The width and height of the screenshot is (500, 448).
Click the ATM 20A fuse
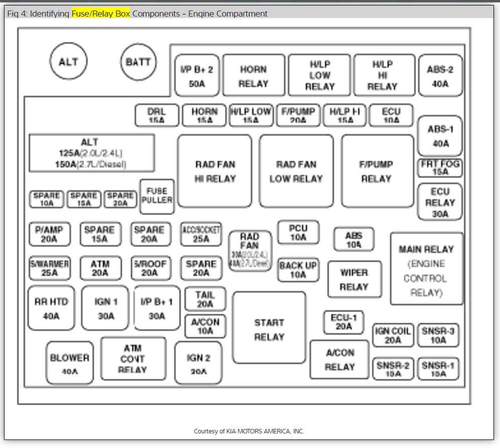100,268
